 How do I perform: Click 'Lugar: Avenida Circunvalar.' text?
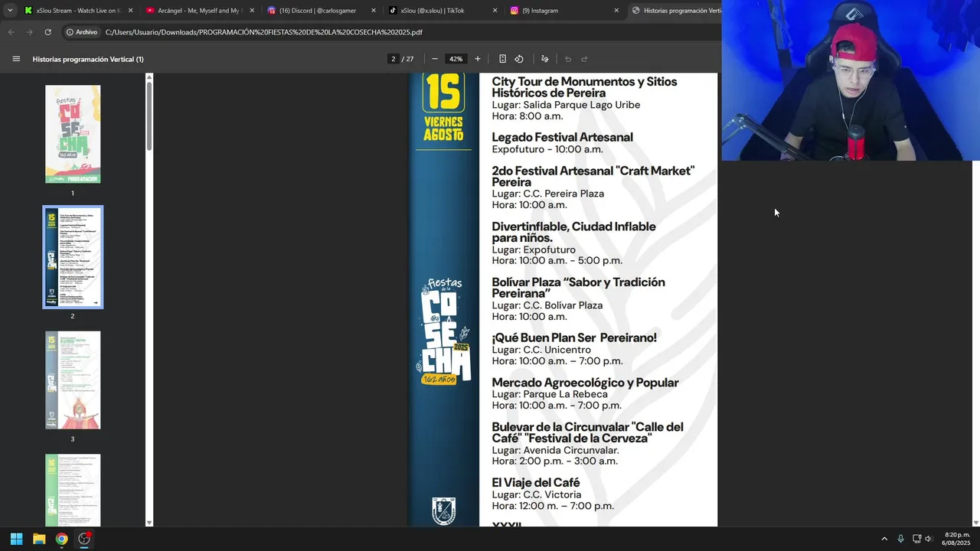pos(555,450)
